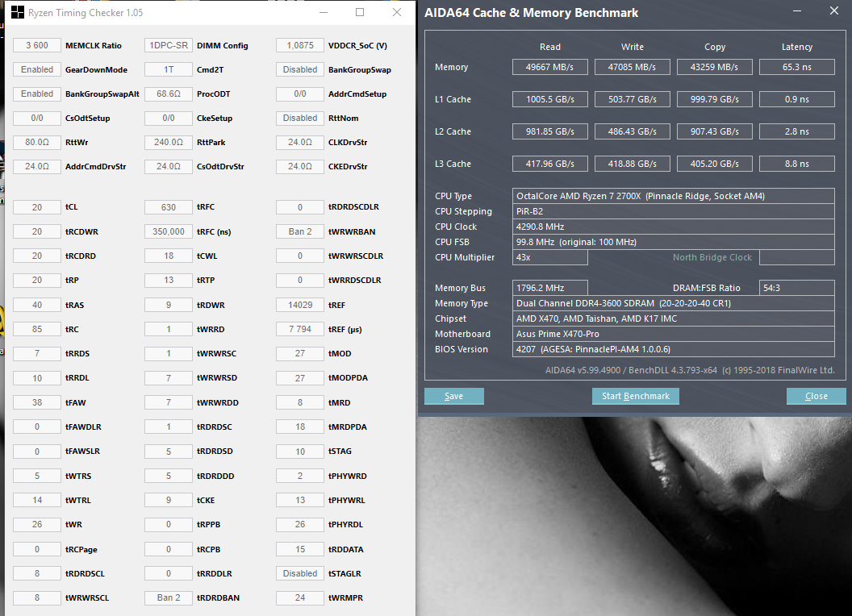The image size is (852, 616).
Task: Click the CPU Stepping field PiR-B2
Action: [x=673, y=211]
